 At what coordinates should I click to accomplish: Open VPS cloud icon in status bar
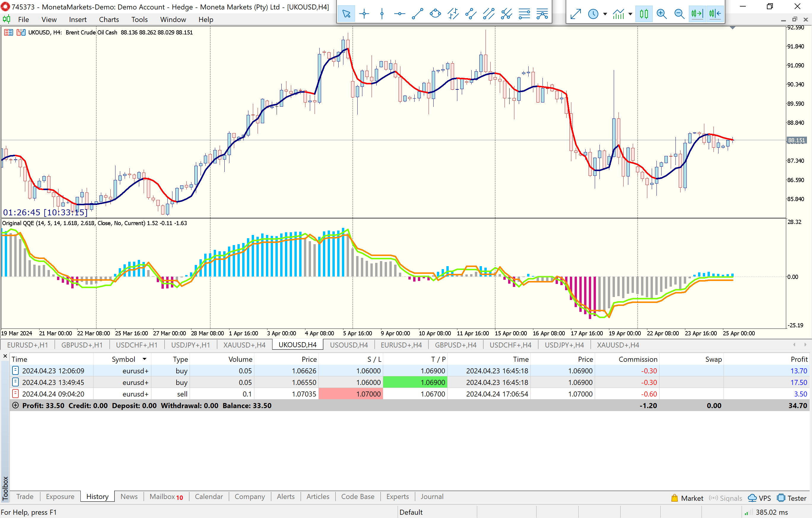752,498
